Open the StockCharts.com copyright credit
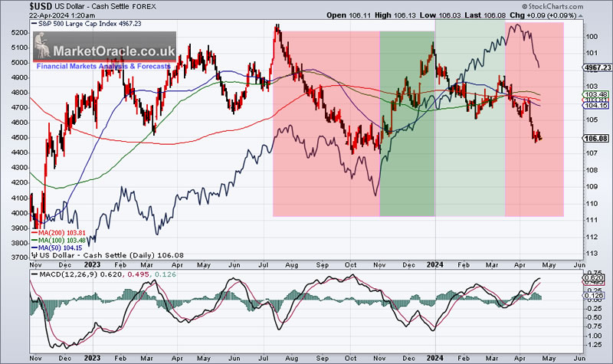 point(552,6)
